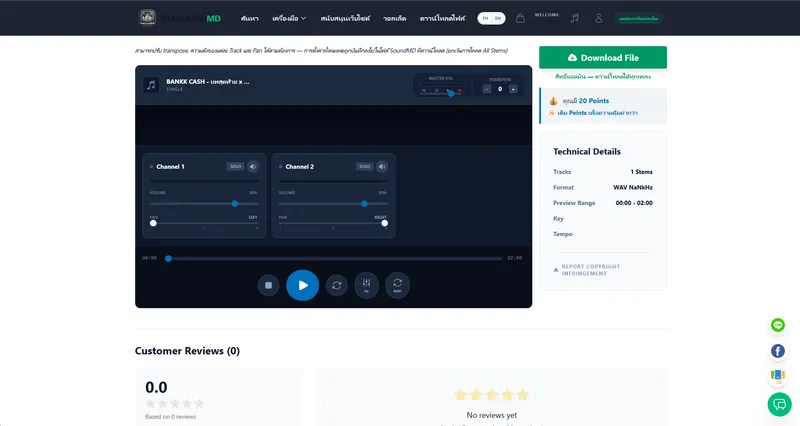Open the Facebook floating icon

click(x=778, y=351)
